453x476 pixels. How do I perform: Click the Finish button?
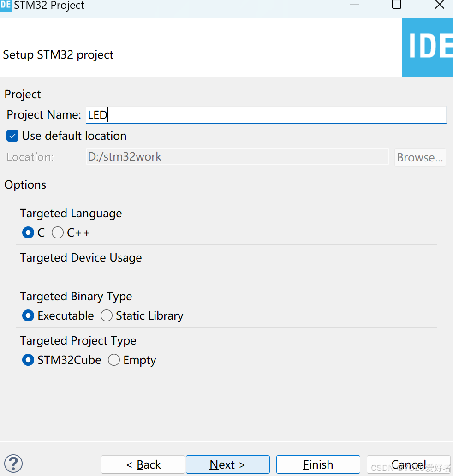[318, 464]
